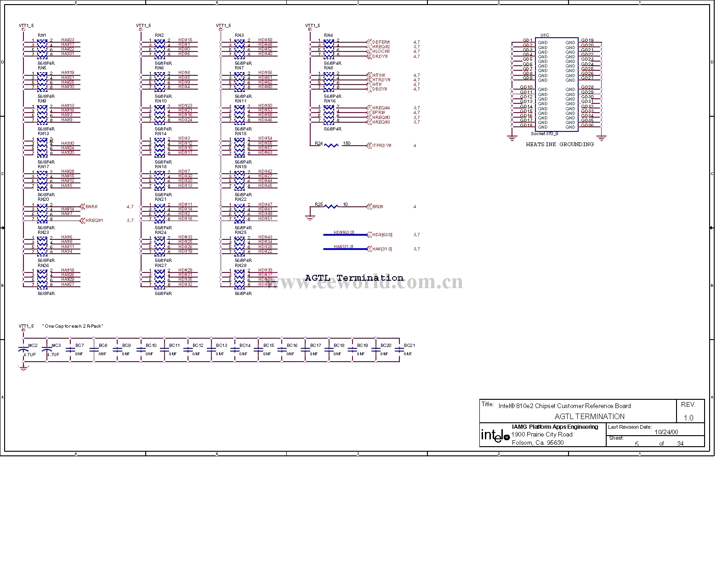Click the "IAMG Platform Apps Engineering" text
Image resolution: width=728 pixels, height=562 pixels.
[555, 427]
